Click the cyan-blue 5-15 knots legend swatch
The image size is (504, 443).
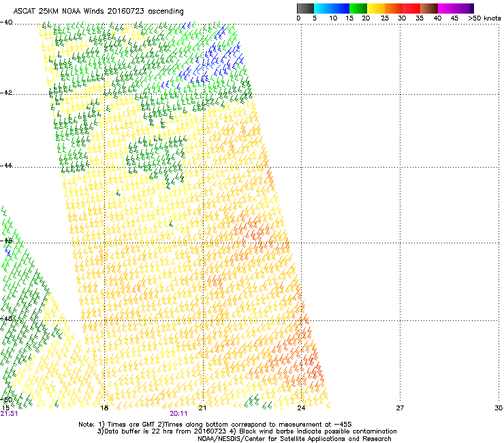point(332,8)
